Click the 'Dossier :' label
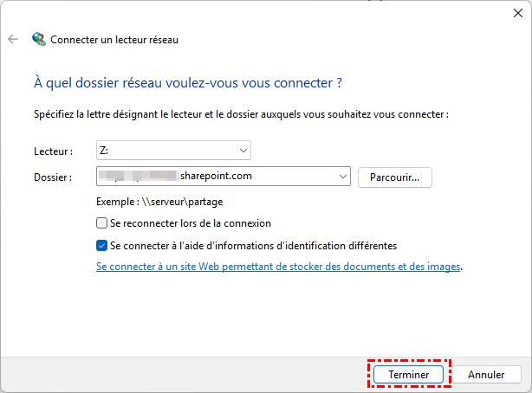This screenshot has height=393, width=532. [54, 177]
